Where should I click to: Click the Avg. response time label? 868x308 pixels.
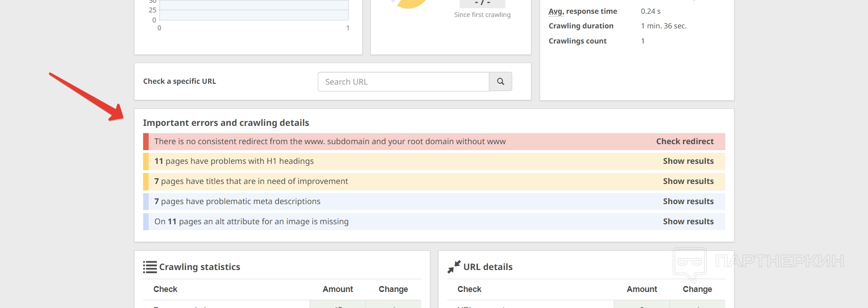pyautogui.click(x=583, y=11)
